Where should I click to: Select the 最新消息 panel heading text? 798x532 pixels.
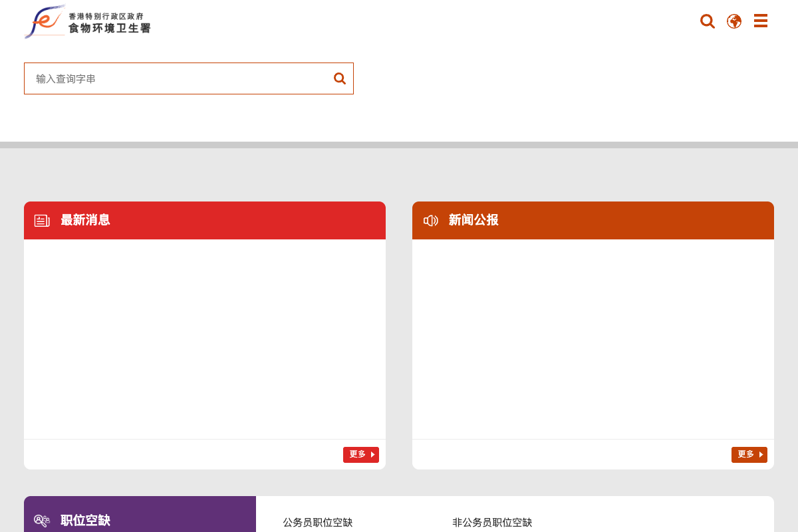[85, 220]
